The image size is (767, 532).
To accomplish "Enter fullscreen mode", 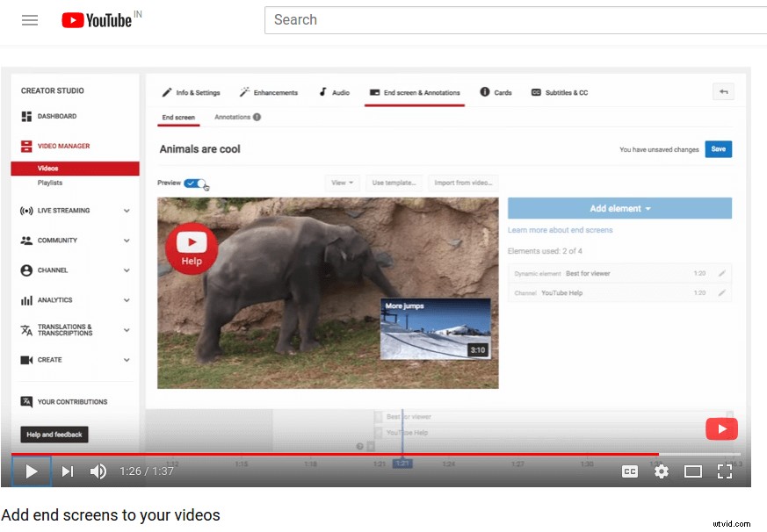I will tap(725, 471).
